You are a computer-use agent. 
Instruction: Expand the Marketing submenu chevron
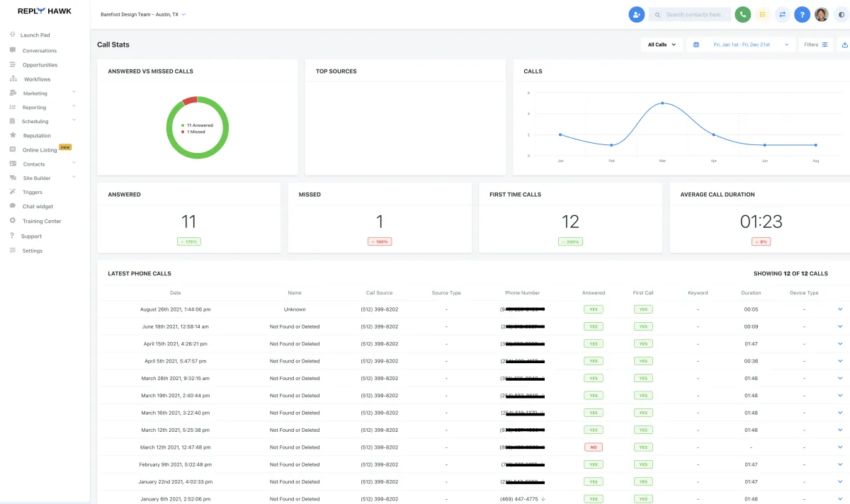click(74, 93)
